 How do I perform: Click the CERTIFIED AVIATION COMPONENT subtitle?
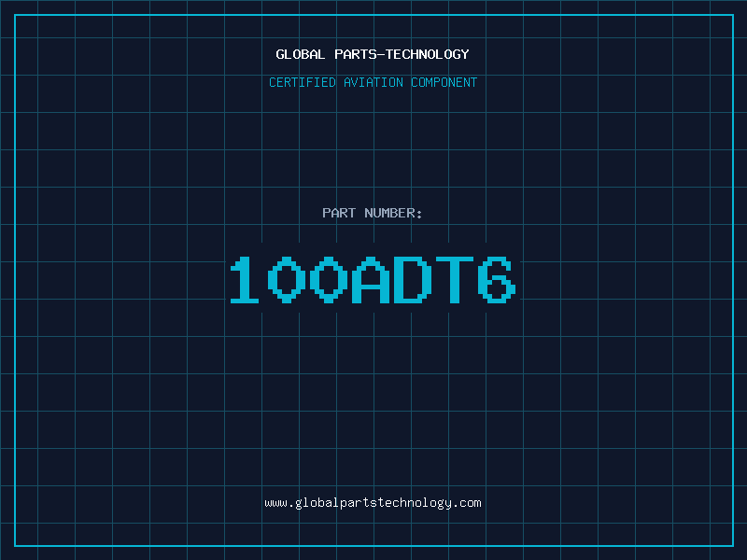(x=373, y=82)
